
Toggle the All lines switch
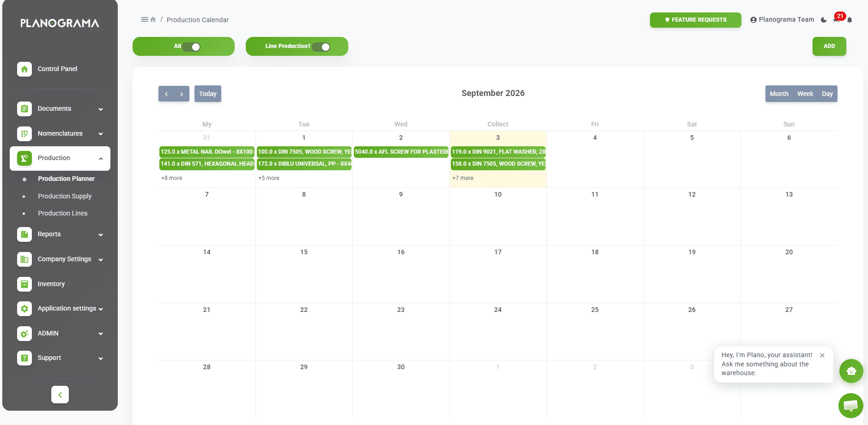click(191, 47)
